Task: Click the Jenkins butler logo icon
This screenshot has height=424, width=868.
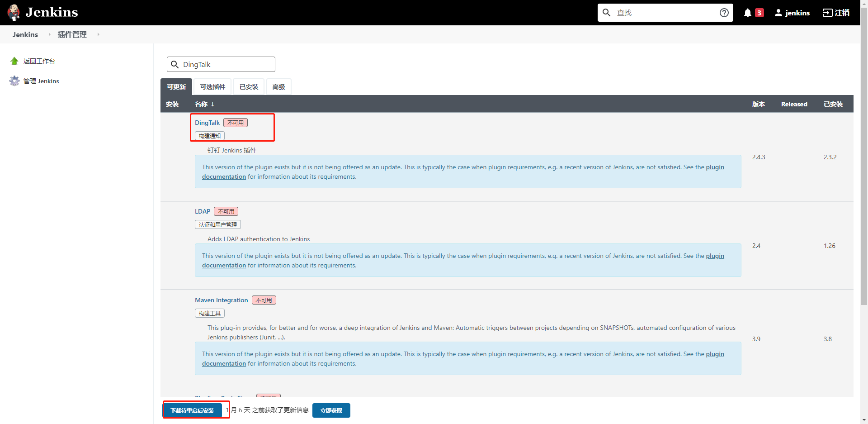Action: [x=14, y=12]
